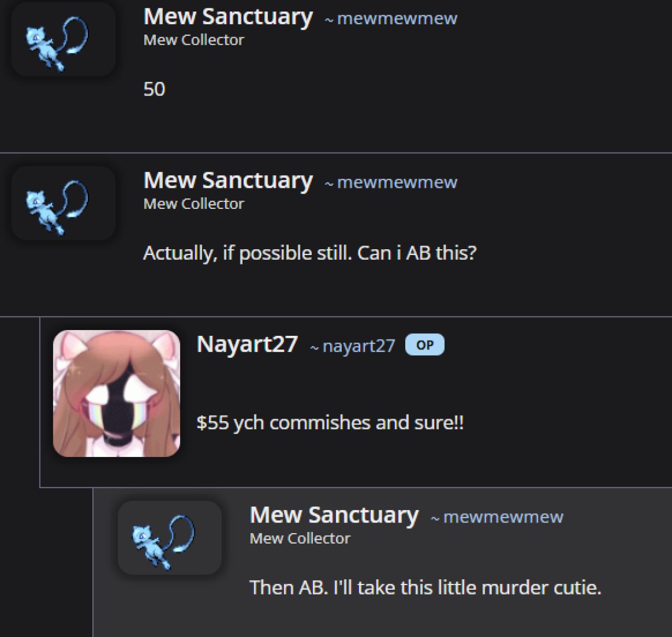Screen dimensions: 672x637
Task: Open Mew Sanctuary name on the "50" comment
Action: click(x=228, y=17)
